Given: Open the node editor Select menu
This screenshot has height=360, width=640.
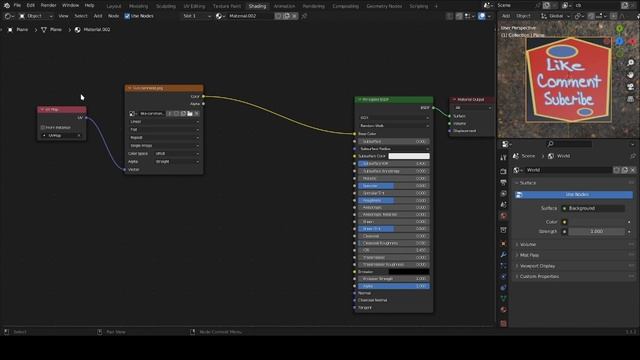Looking at the screenshot, I should click(81, 16).
